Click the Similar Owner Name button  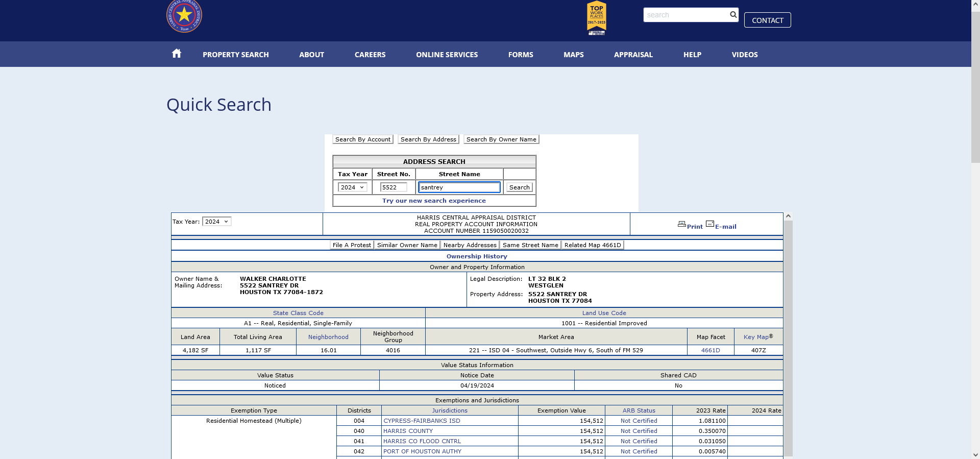407,245
